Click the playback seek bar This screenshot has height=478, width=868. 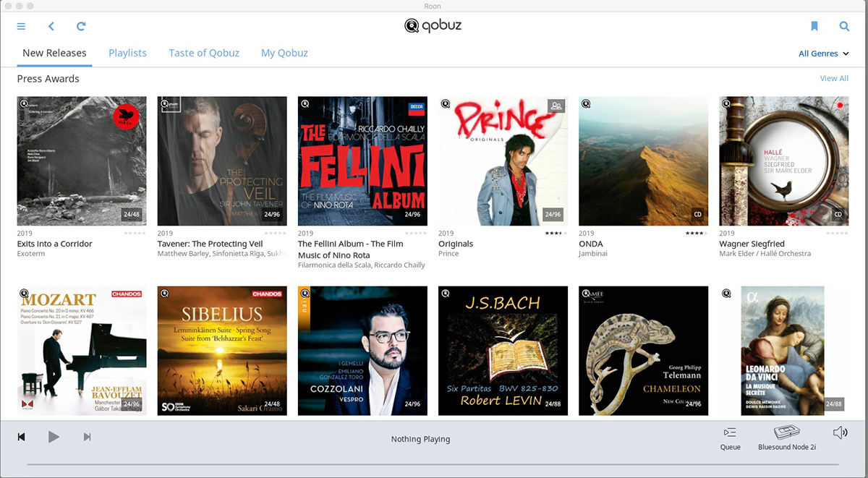[x=433, y=464]
